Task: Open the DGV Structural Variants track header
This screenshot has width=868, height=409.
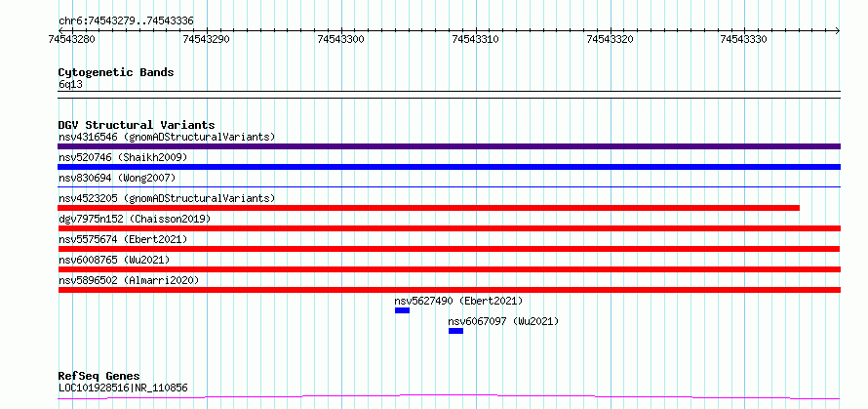Action: click(137, 125)
